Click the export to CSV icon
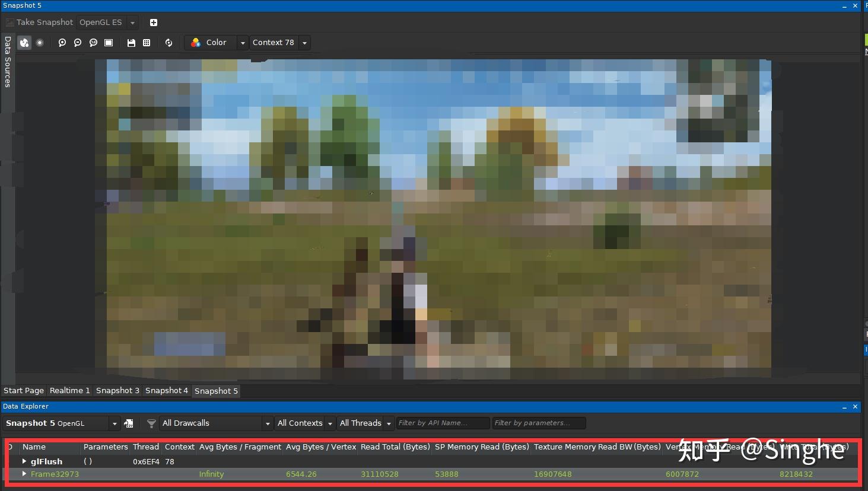Viewport: 868px width, 491px height. pos(129,423)
